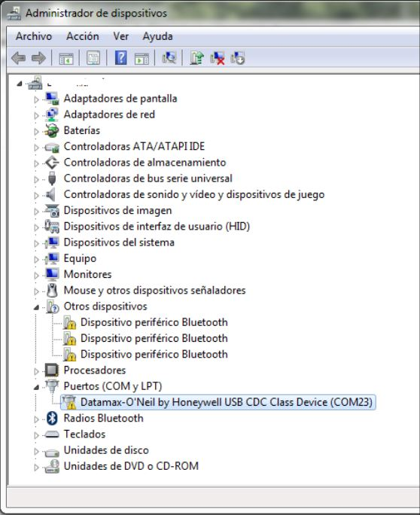Select Mouse y otros dispositivos señaladores
Image resolution: width=420 pixels, height=515 pixels.
click(x=154, y=291)
